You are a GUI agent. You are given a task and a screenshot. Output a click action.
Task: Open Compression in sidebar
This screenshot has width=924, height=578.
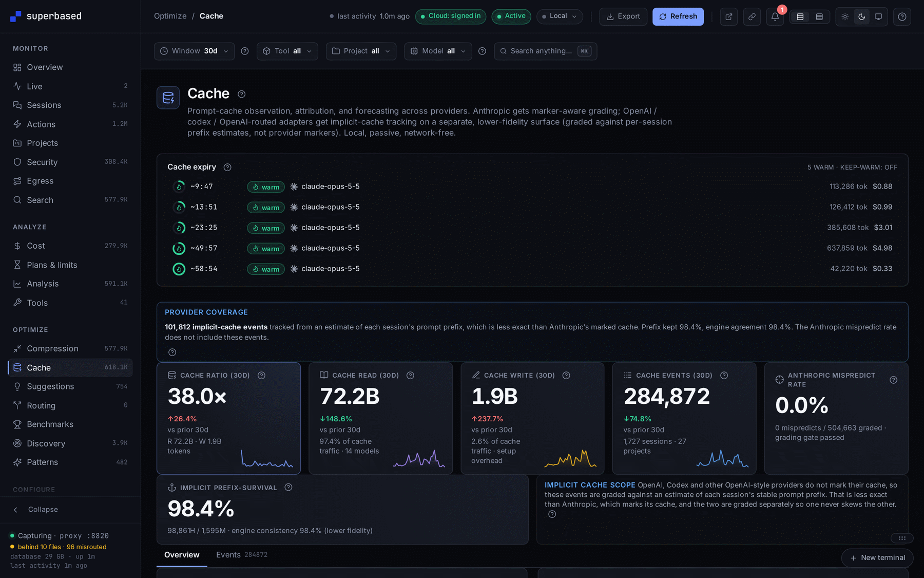pyautogui.click(x=70, y=348)
